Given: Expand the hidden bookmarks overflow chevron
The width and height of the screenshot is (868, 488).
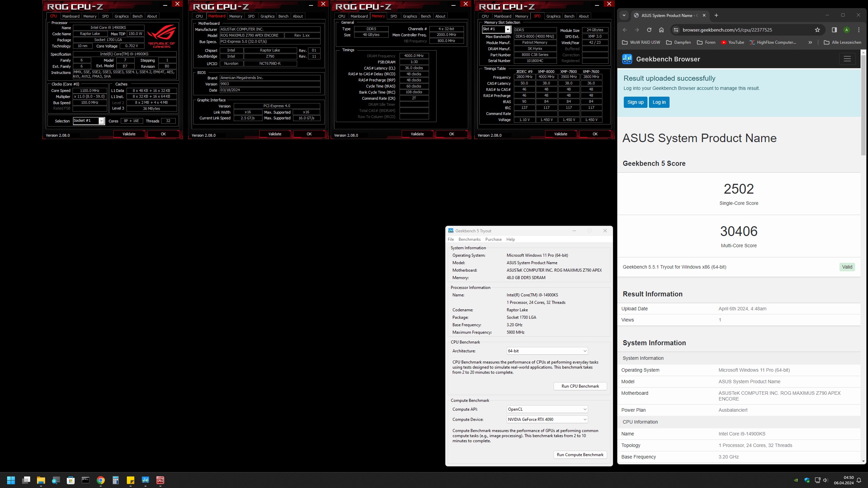Looking at the screenshot, I should [x=810, y=42].
